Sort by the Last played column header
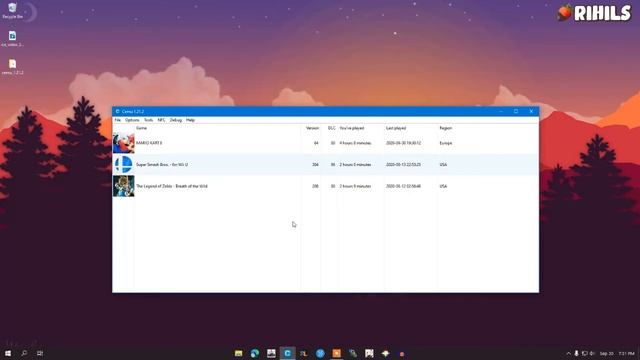 396,128
